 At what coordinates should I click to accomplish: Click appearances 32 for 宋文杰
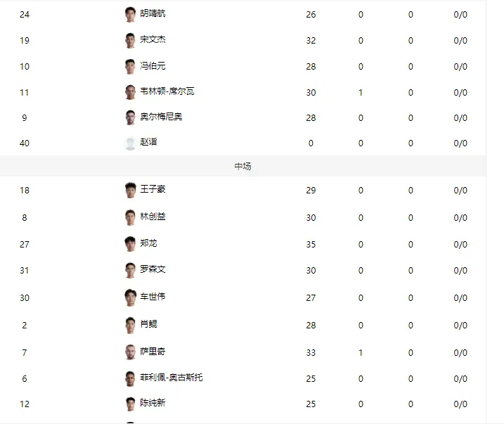point(311,41)
